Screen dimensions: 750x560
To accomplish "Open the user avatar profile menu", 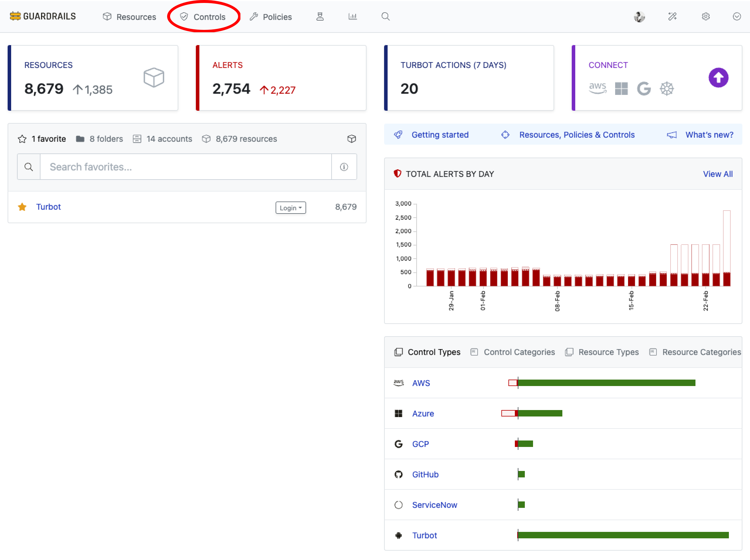I will coord(639,16).
